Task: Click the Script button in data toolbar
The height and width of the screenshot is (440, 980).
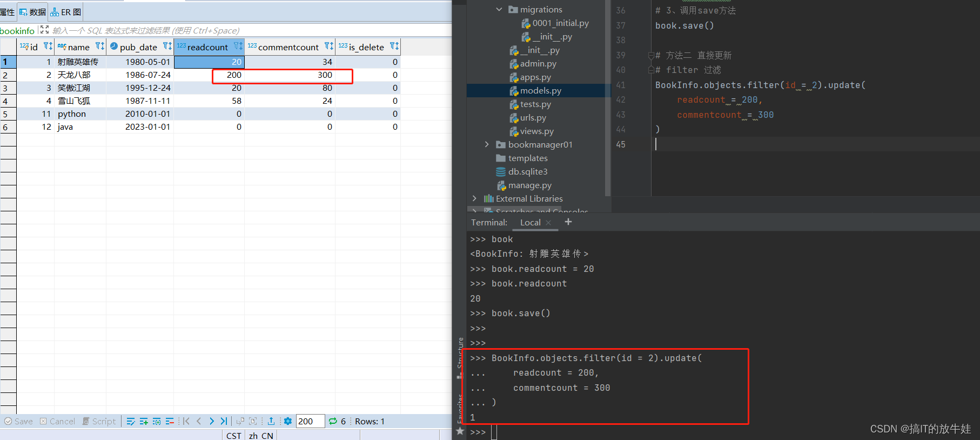Action: [99, 421]
